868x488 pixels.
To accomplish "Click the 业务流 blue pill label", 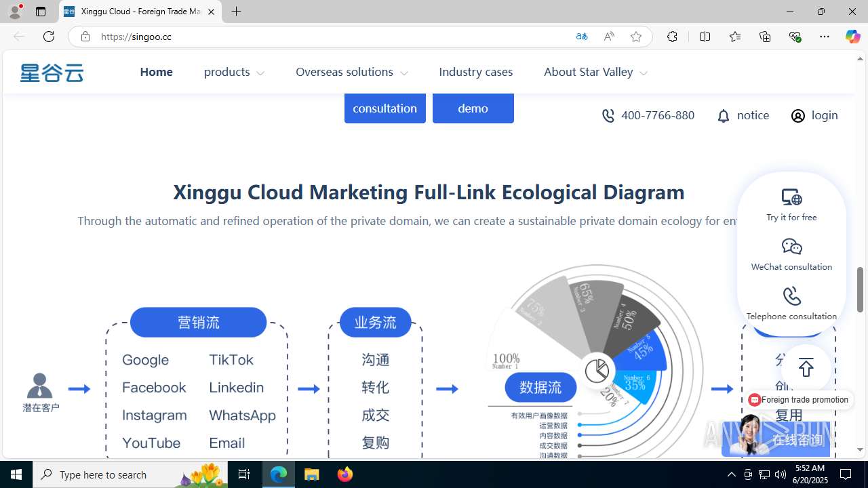I will 375,322.
